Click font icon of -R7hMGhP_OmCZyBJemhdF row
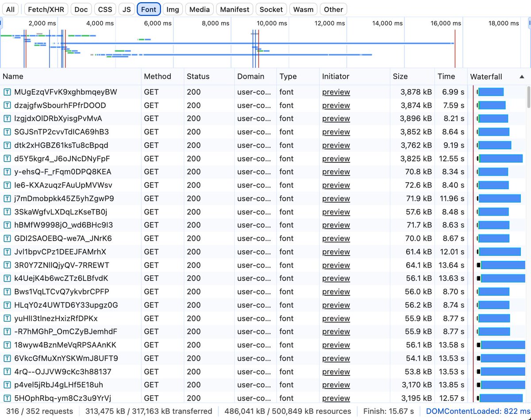The image size is (531, 420). [7, 332]
